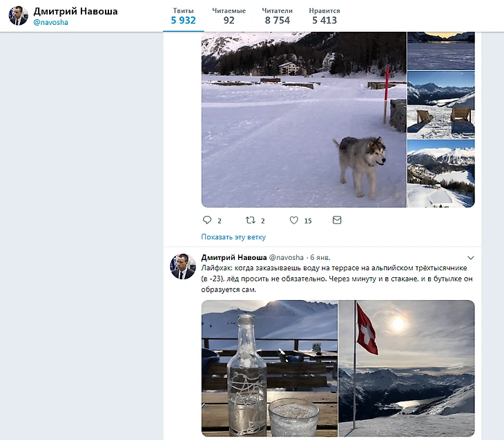504x440 pixels.
Task: Send tweet via direct message envelope icon
Action: tap(337, 221)
